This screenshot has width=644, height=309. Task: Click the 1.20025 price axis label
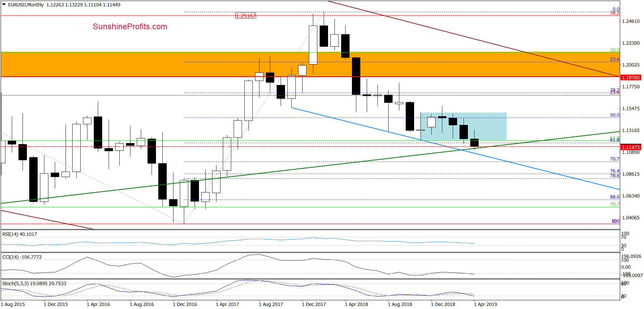(631, 65)
